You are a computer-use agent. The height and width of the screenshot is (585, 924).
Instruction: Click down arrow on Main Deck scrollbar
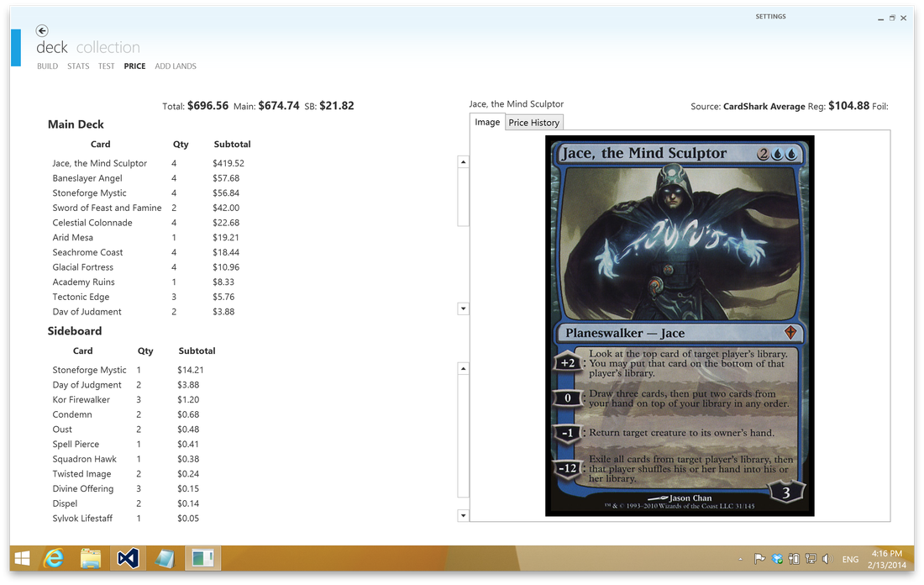(463, 308)
